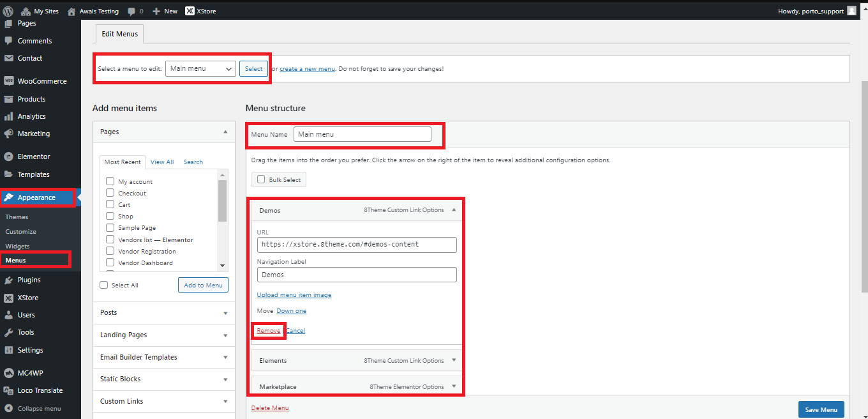Click the WordPress logo icon in admin bar

8,11
